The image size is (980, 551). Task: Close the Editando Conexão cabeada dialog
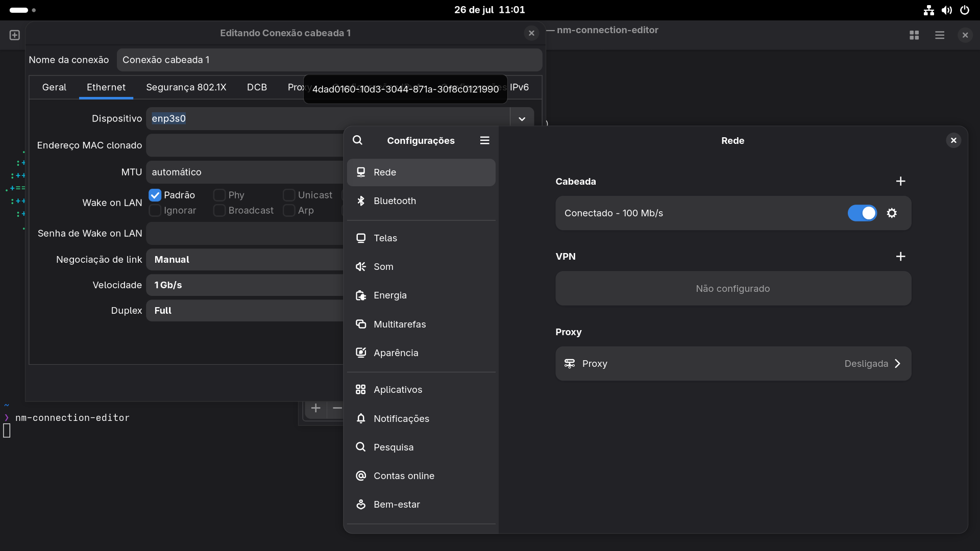[531, 33]
